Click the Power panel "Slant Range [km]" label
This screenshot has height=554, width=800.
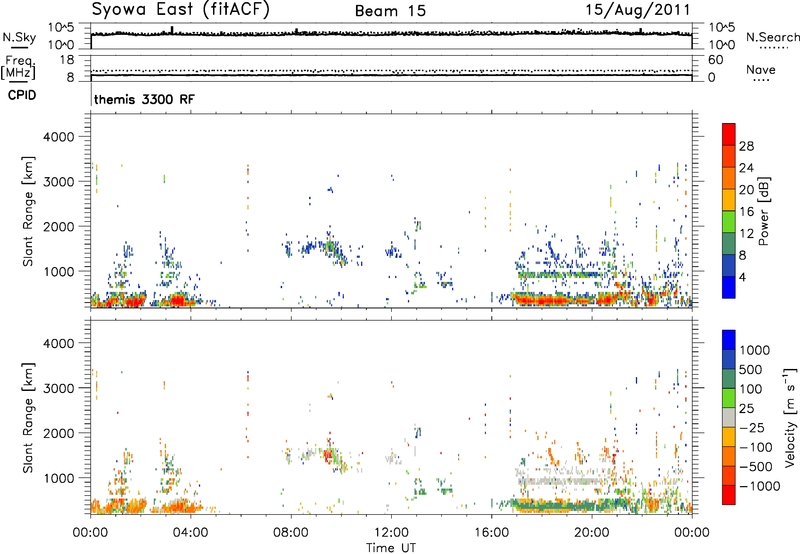(28, 211)
